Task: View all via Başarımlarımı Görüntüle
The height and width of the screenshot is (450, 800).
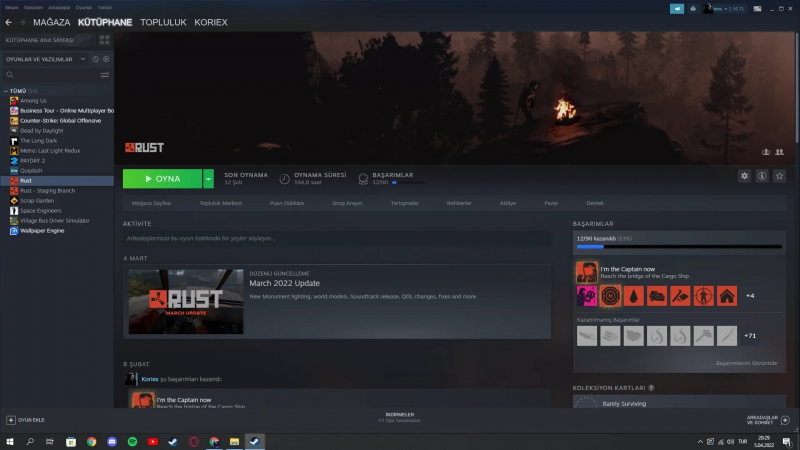Action: coord(746,363)
